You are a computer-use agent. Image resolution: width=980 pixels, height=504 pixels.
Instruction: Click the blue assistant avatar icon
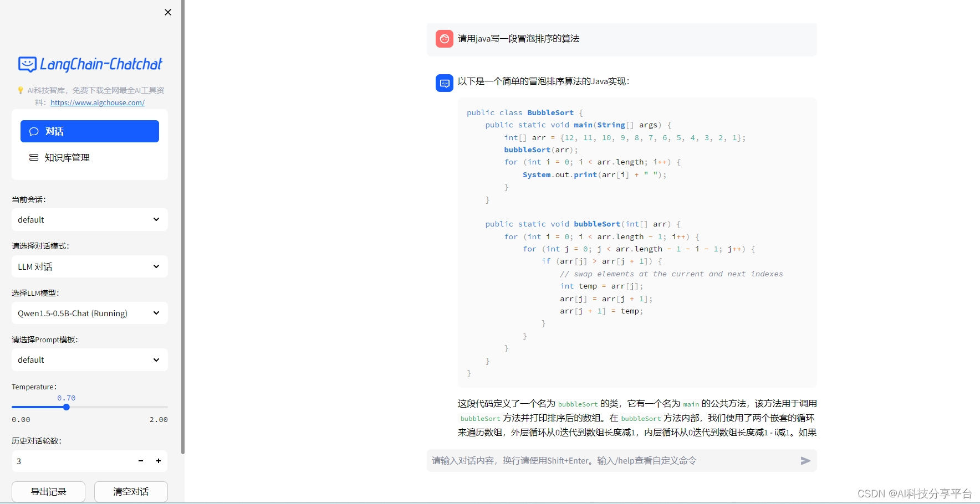coord(445,83)
